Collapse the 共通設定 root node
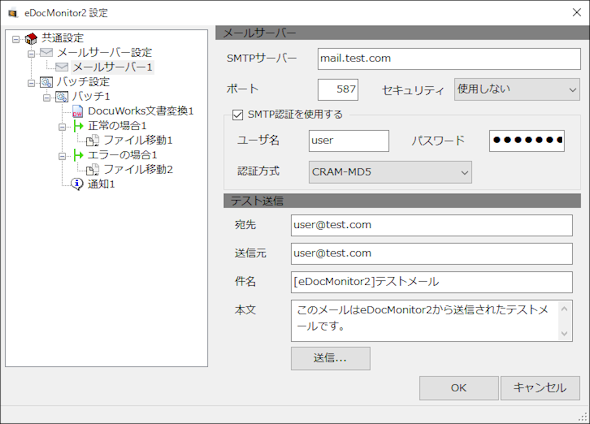590x424 pixels. pos(16,39)
